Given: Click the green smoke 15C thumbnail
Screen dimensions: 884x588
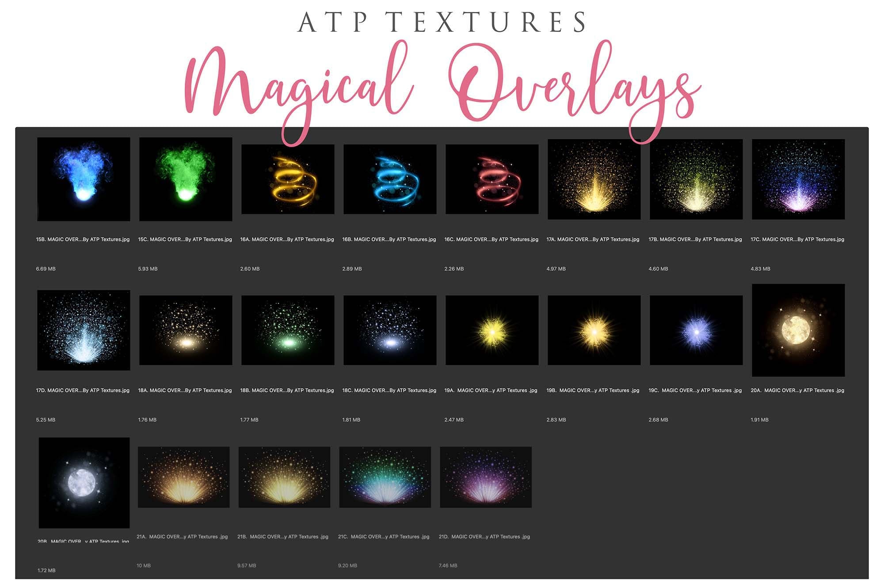Looking at the screenshot, I should click(x=186, y=179).
